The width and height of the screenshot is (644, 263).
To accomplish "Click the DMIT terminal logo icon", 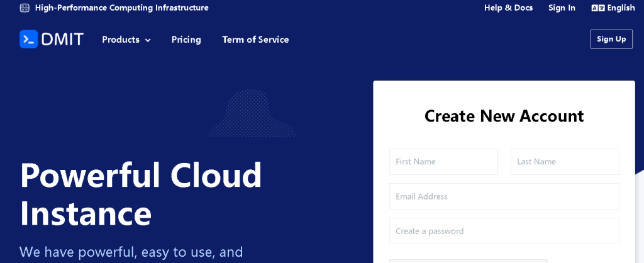I will tap(29, 39).
